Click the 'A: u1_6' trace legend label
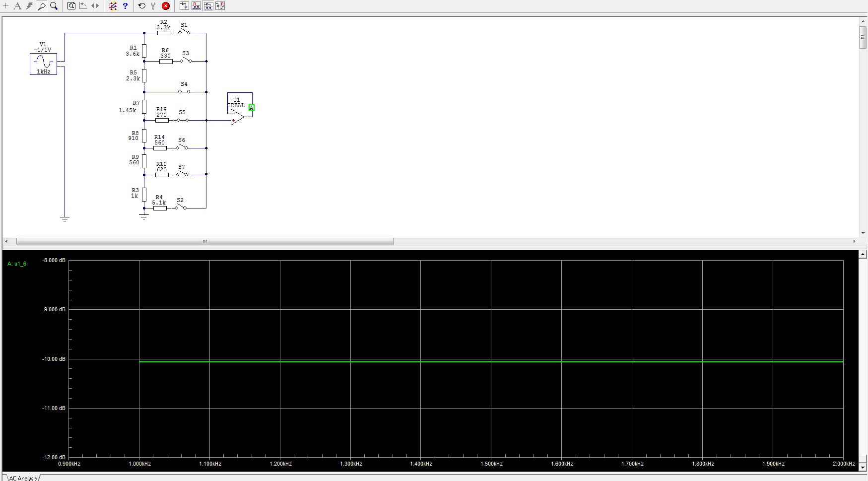Viewport: 868px width, 481px height. point(17,264)
